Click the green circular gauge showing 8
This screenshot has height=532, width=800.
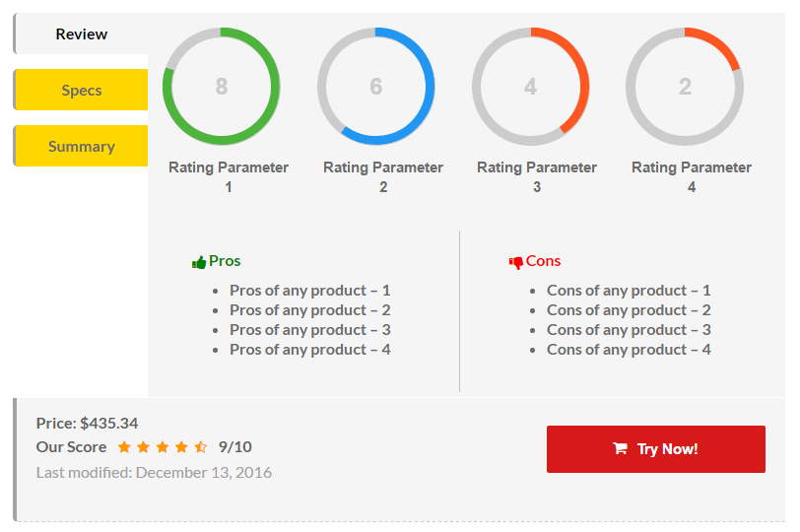pos(222,87)
